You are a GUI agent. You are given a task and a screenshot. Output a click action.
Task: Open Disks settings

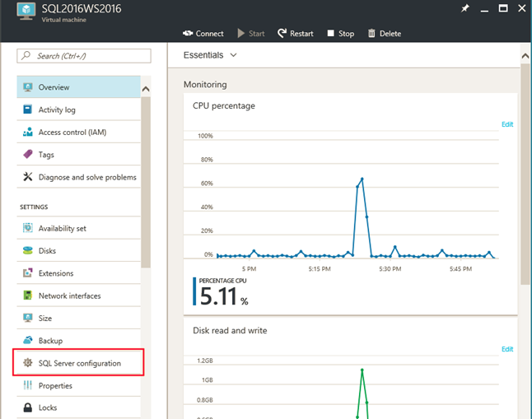(x=79, y=251)
